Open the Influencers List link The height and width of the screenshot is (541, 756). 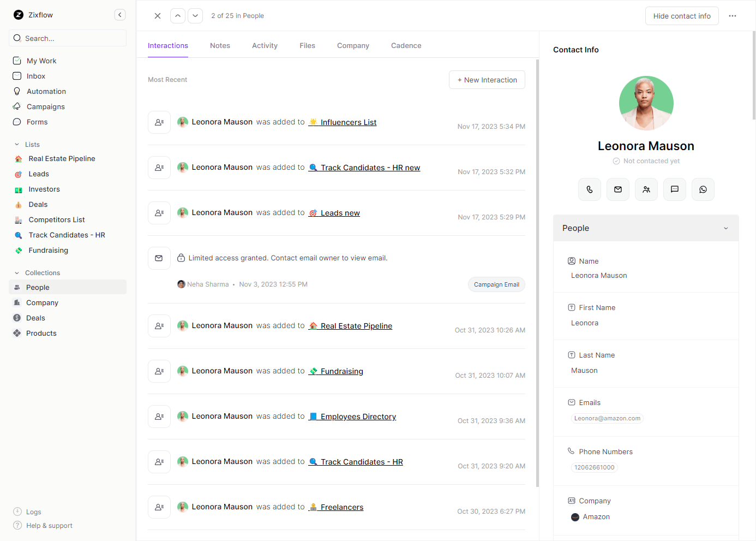(349, 122)
